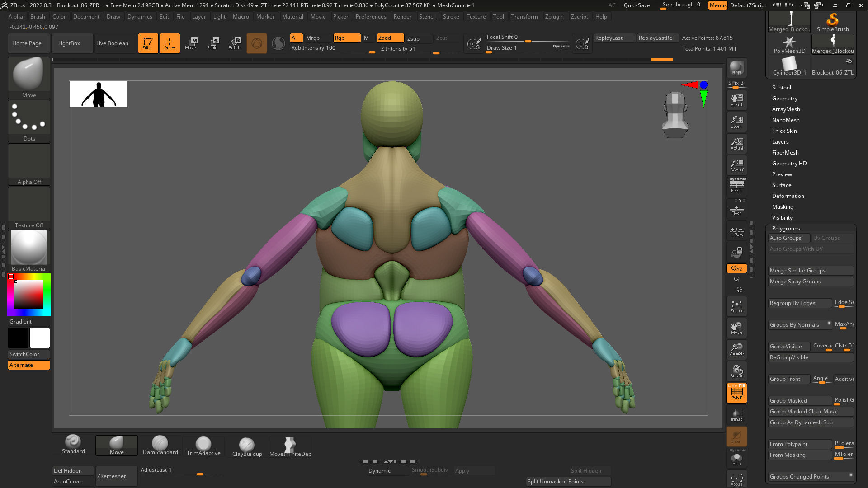
Task: Open the BasicMaterial selector
Action: [29, 251]
